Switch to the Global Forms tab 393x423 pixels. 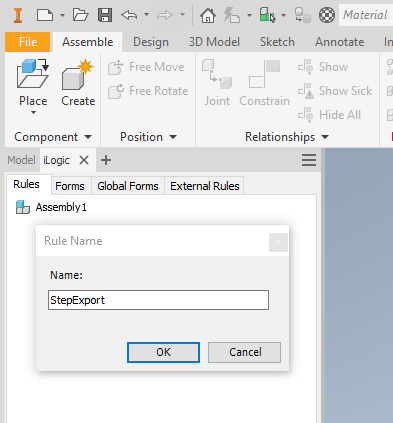pyautogui.click(x=128, y=186)
